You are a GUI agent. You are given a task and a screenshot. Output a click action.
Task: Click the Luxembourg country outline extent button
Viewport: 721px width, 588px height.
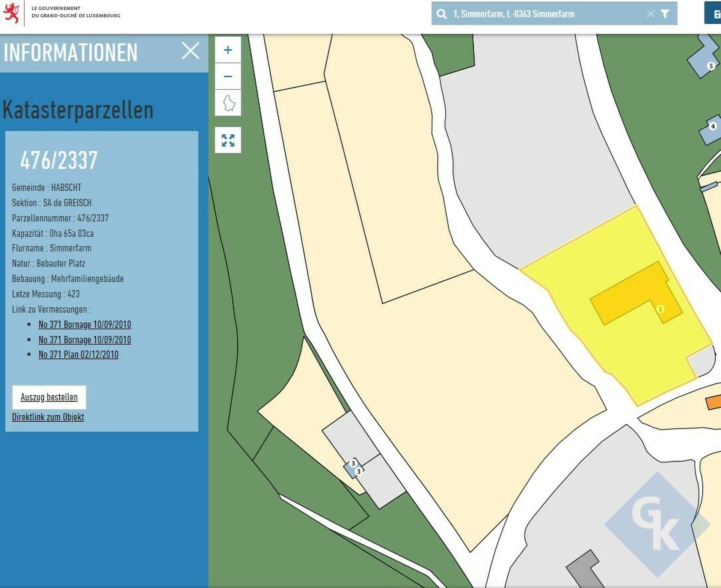point(229,103)
